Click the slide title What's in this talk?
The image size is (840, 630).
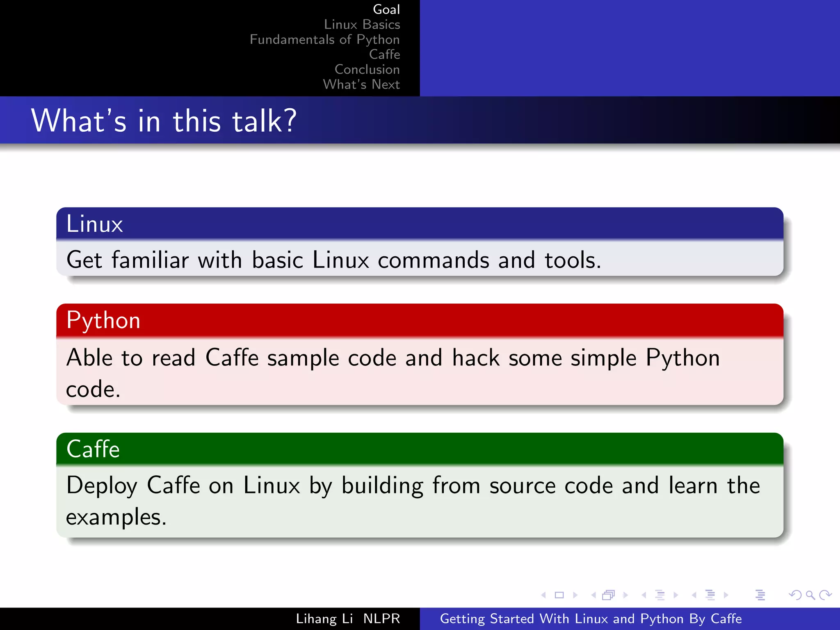(x=164, y=121)
